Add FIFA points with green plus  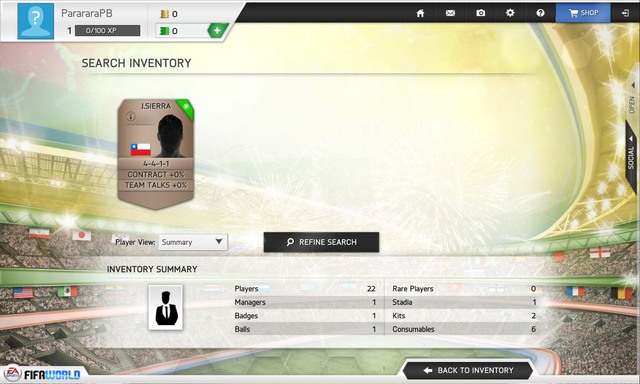pyautogui.click(x=217, y=30)
